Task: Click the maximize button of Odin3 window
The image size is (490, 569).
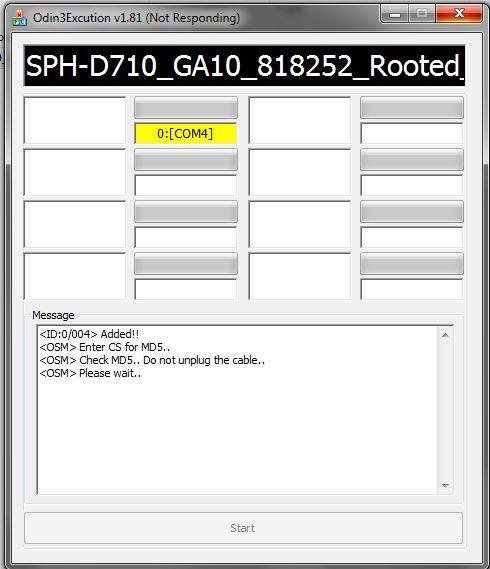Action: (x=422, y=14)
